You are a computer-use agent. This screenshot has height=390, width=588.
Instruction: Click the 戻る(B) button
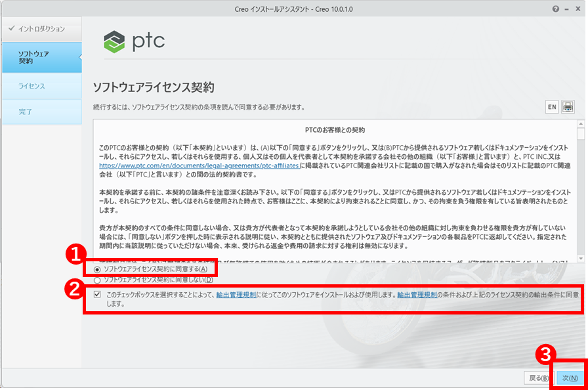pyautogui.click(x=538, y=378)
